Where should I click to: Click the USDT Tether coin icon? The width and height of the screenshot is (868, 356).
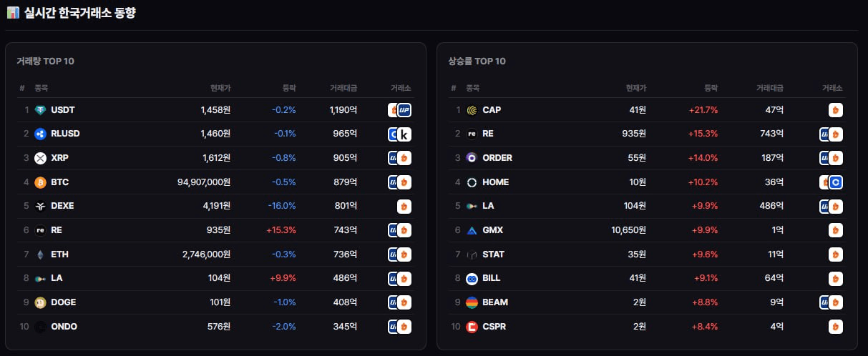(40, 110)
